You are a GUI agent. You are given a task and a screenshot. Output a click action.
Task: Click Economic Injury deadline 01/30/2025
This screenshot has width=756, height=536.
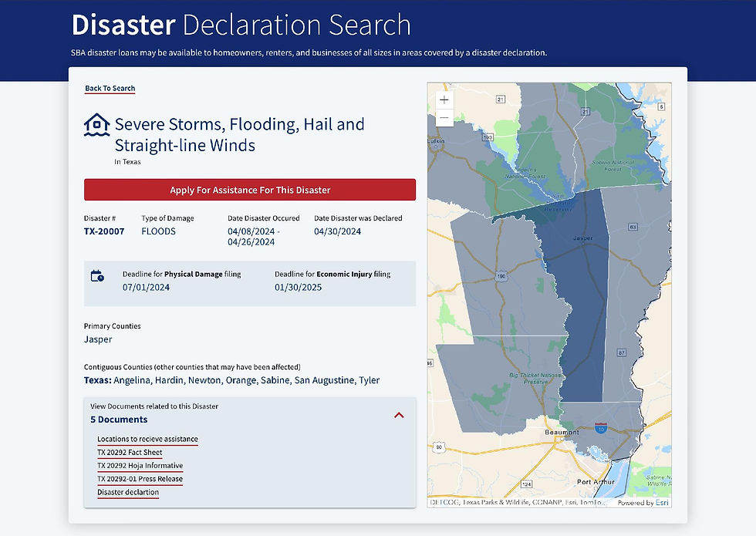pos(298,287)
